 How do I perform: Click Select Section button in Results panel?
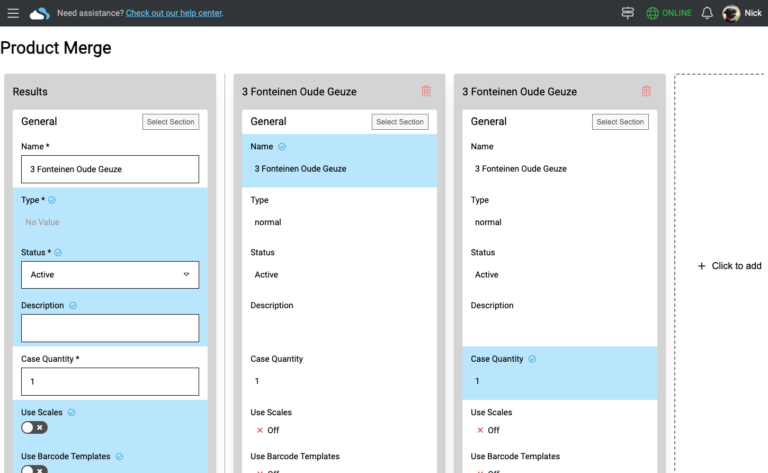coord(171,122)
